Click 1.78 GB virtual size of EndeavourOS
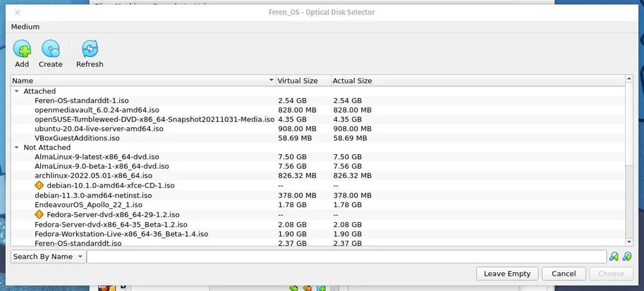Viewport: 644px width, 291px height. [x=292, y=205]
